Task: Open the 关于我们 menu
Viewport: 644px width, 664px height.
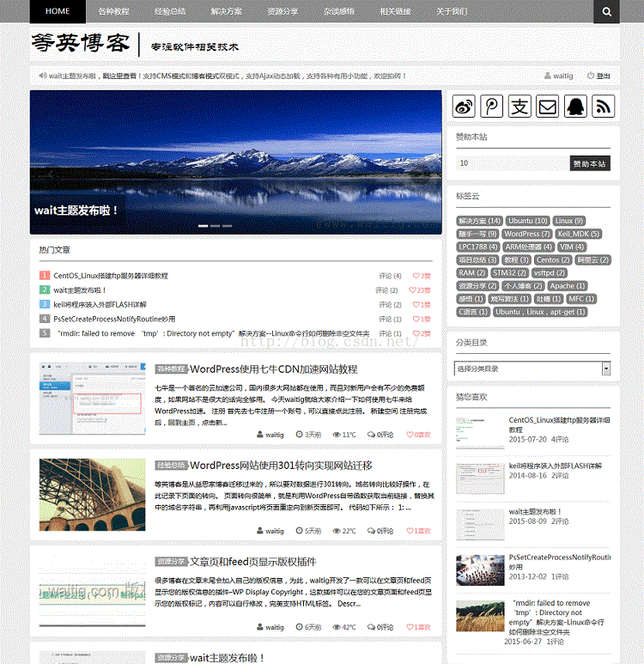Action: [452, 11]
